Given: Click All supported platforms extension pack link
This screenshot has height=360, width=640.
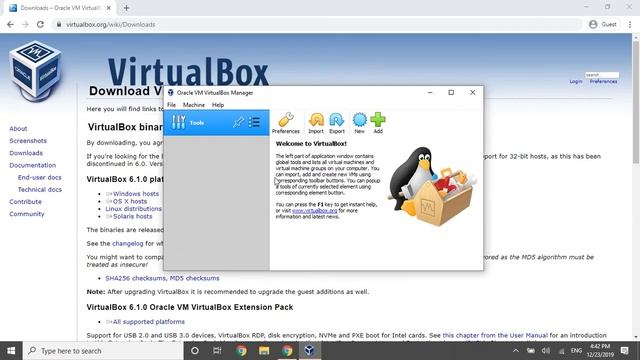Looking at the screenshot, I should (149, 322).
